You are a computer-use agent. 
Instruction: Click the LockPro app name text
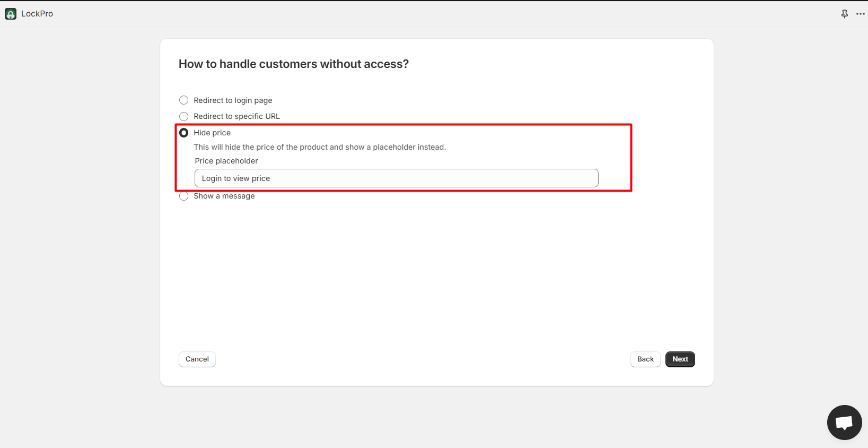[x=37, y=14]
